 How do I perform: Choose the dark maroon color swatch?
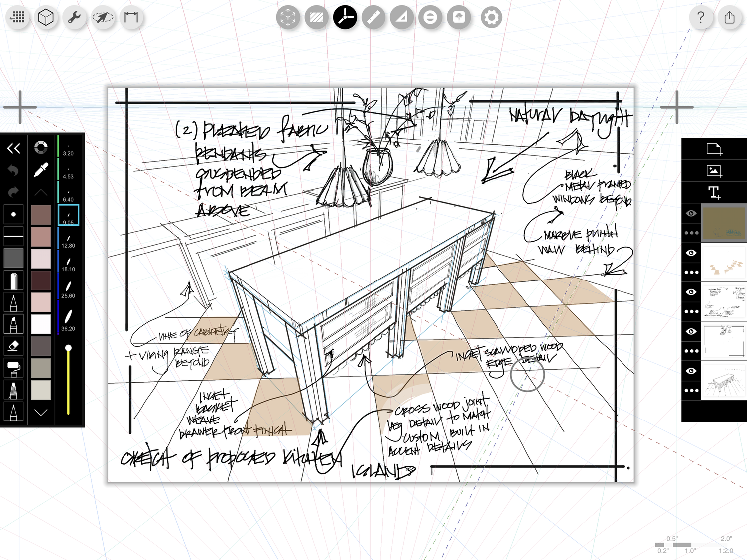point(41,280)
